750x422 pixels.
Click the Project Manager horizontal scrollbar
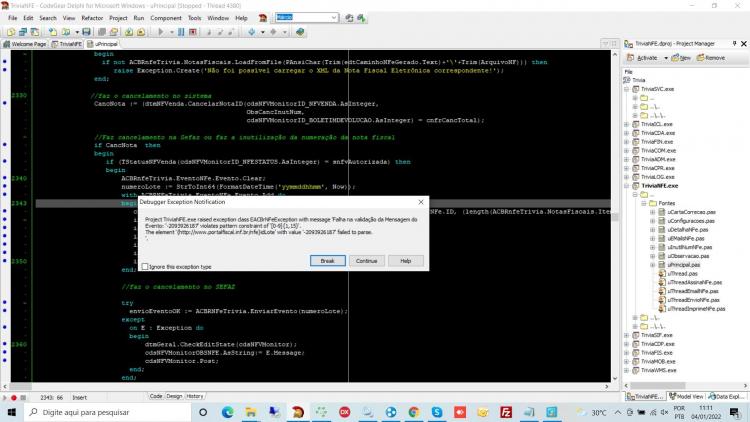(685, 386)
